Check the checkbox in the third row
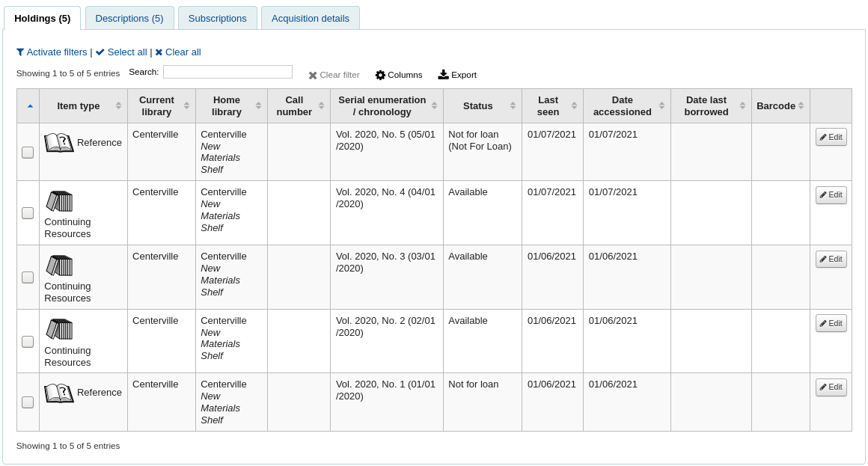This screenshot has height=466, width=868. coord(28,277)
